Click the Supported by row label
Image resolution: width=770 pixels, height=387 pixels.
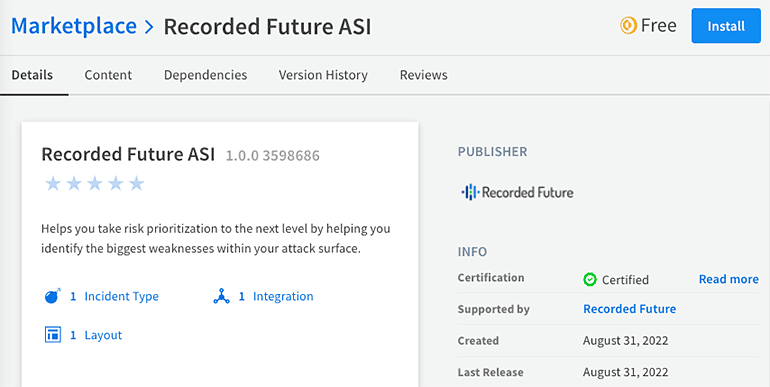494,309
